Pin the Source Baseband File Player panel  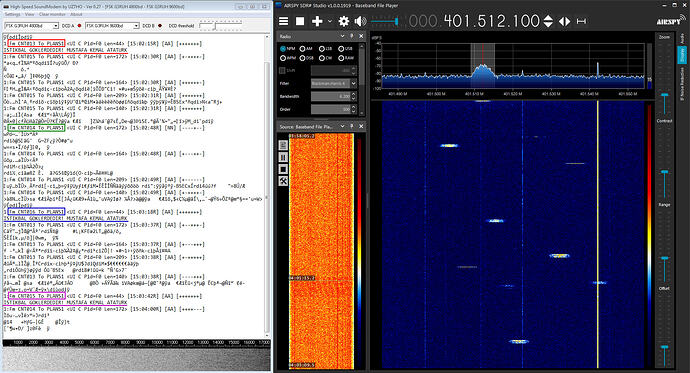pos(352,126)
